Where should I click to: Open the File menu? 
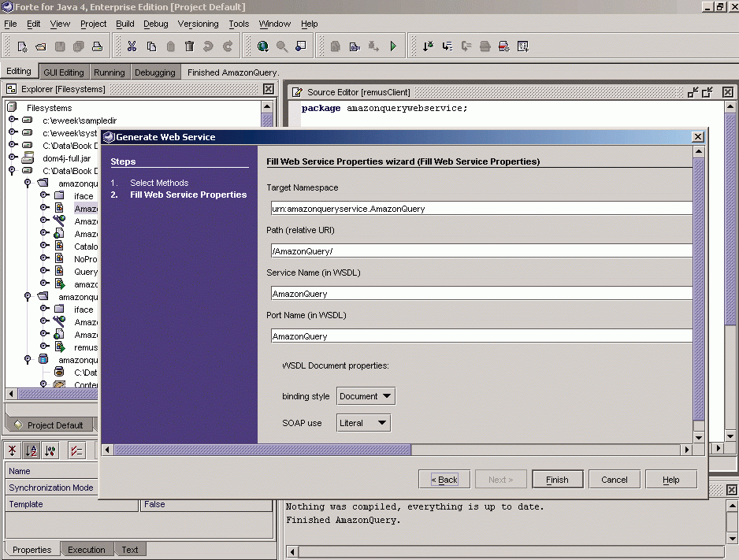10,24
